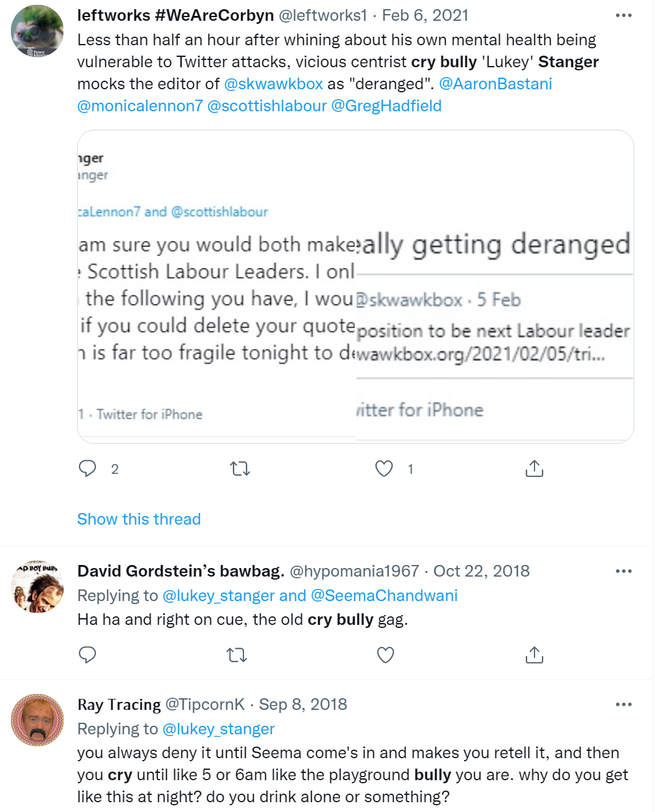Open more options on Ray Tracing tweet

(x=623, y=704)
